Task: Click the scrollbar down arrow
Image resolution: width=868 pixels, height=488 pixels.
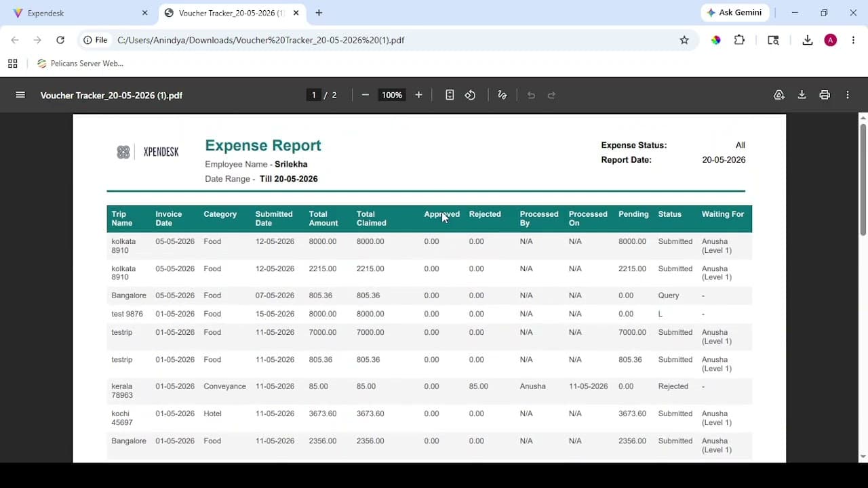Action: pos(863,457)
